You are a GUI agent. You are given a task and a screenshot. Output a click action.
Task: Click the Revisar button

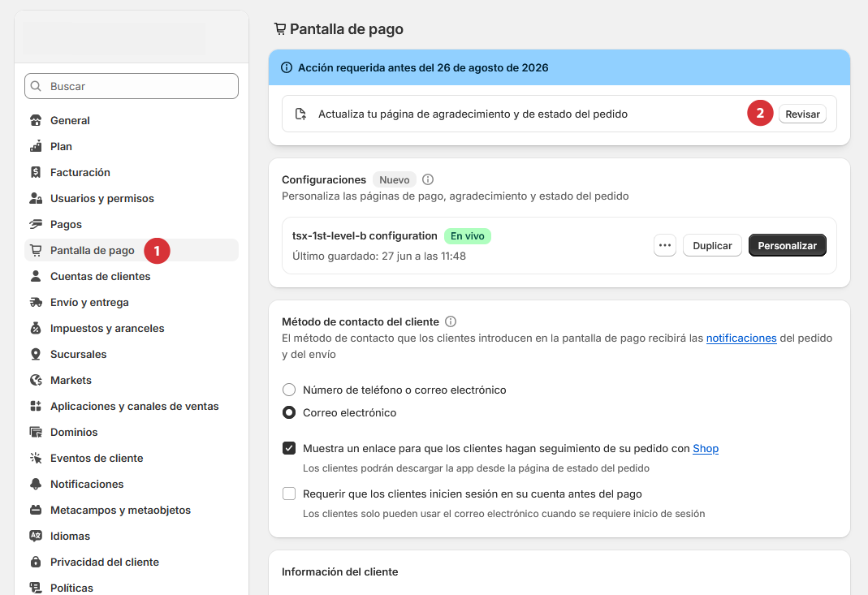click(x=802, y=114)
